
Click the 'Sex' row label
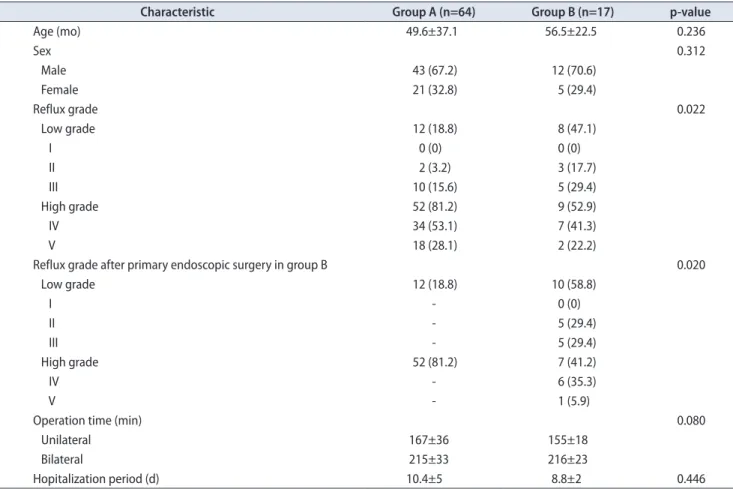pos(42,51)
